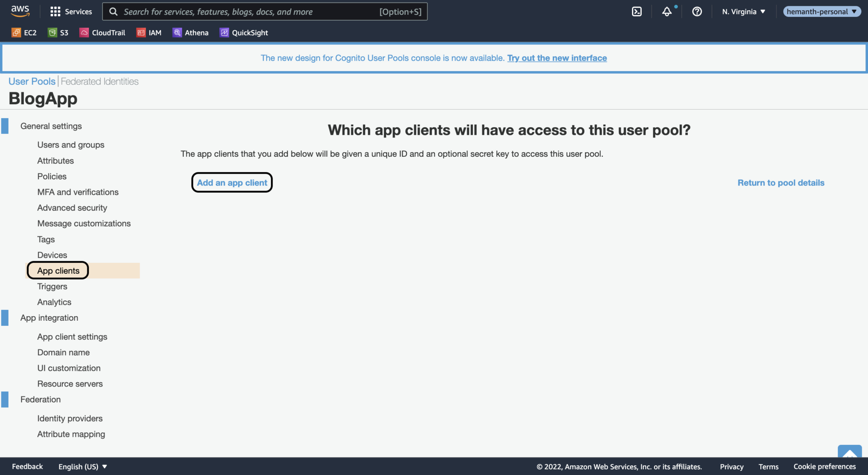Switch to Federated Identities tab
This screenshot has width=868, height=475.
click(x=100, y=81)
